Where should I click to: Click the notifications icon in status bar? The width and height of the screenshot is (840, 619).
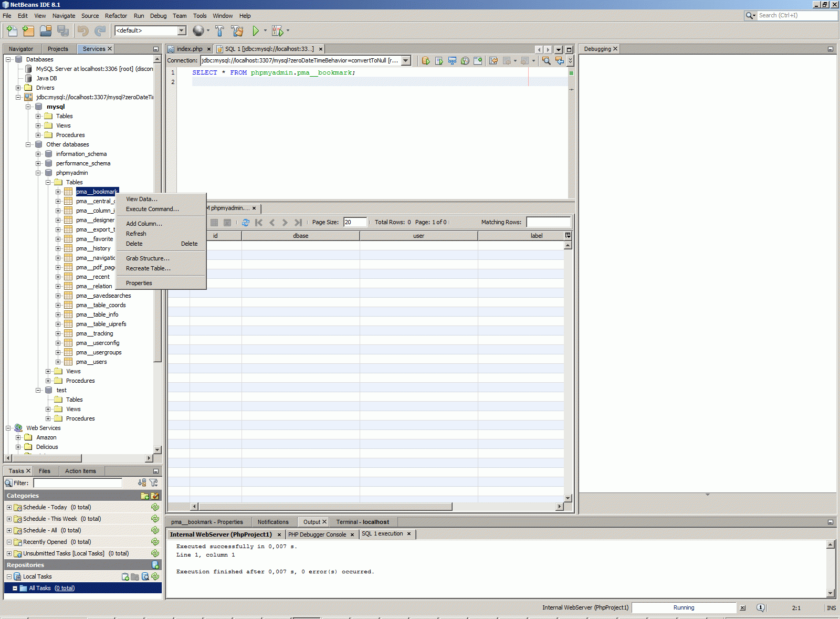pyautogui.click(x=761, y=608)
